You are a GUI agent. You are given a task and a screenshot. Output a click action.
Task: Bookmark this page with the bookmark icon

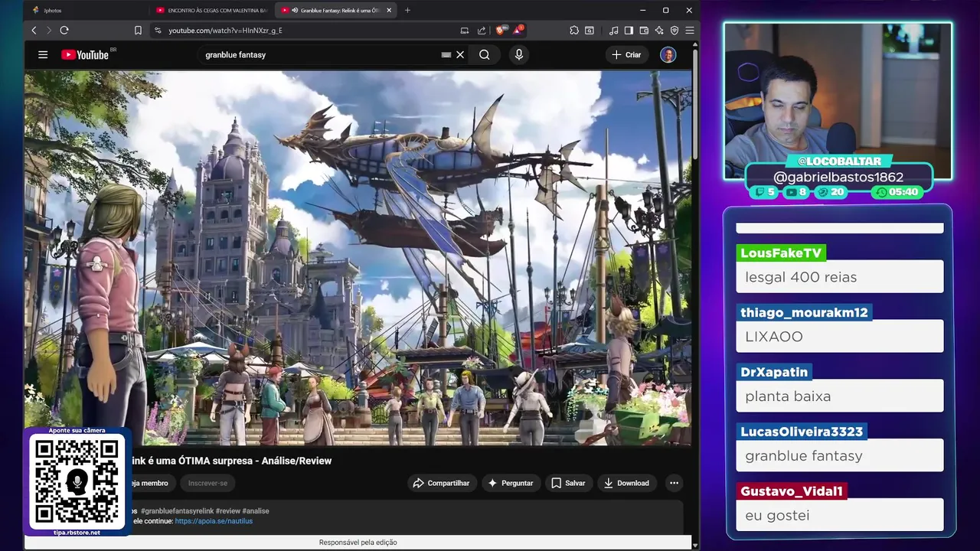138,31
